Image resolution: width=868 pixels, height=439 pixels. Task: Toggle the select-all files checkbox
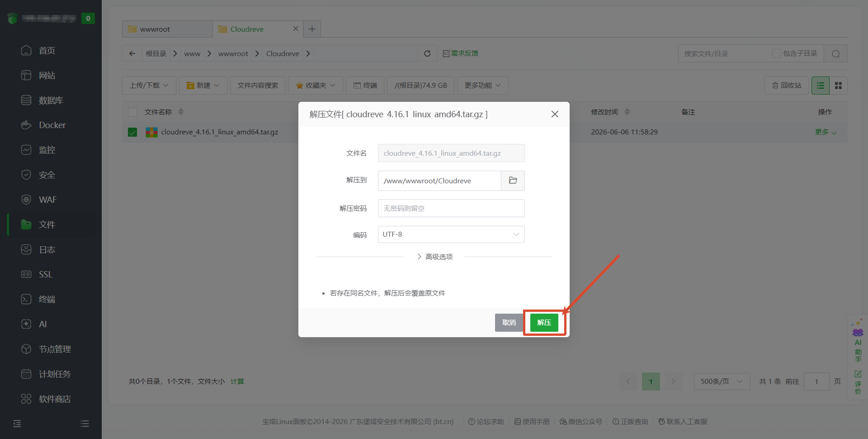pyautogui.click(x=132, y=112)
